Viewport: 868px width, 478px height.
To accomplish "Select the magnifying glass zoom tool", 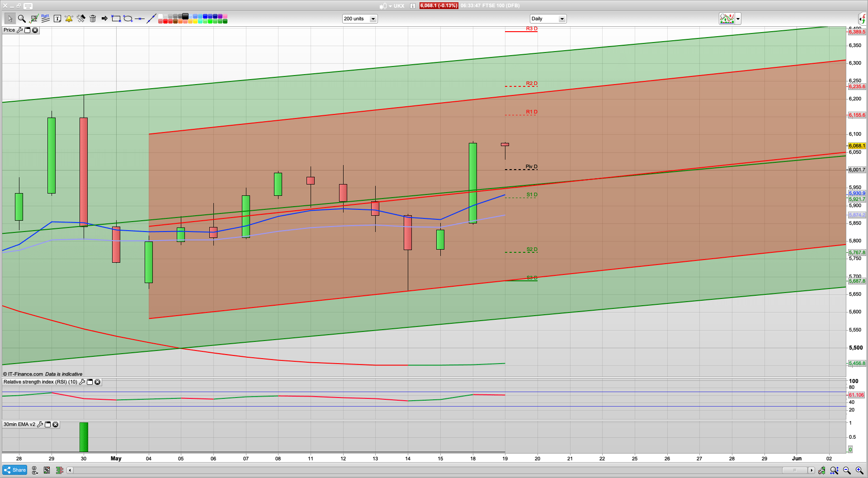I will coord(22,19).
